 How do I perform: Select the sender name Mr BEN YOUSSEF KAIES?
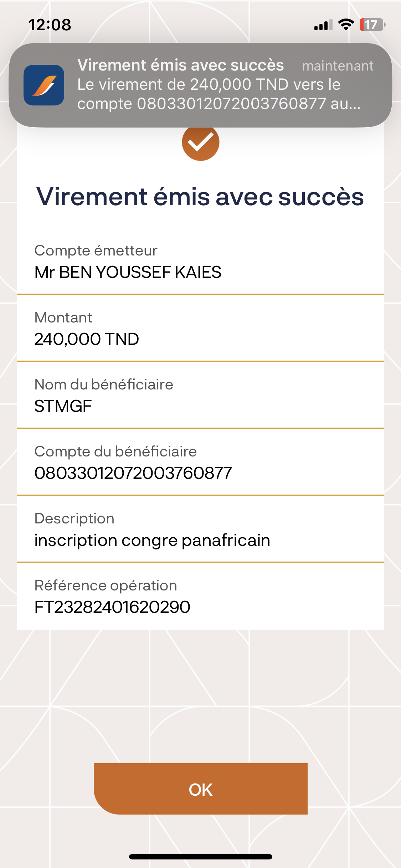pyautogui.click(x=128, y=272)
